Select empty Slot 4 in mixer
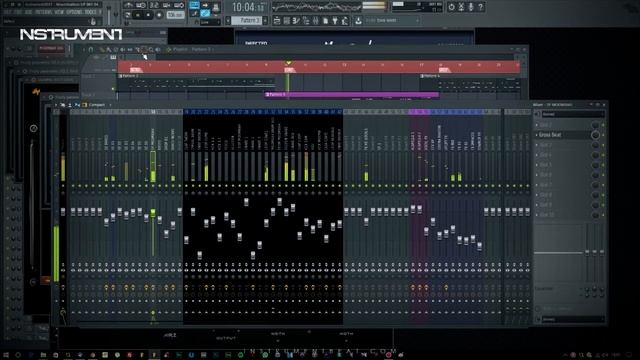Screen dimensions: 640x360 coord(564,155)
